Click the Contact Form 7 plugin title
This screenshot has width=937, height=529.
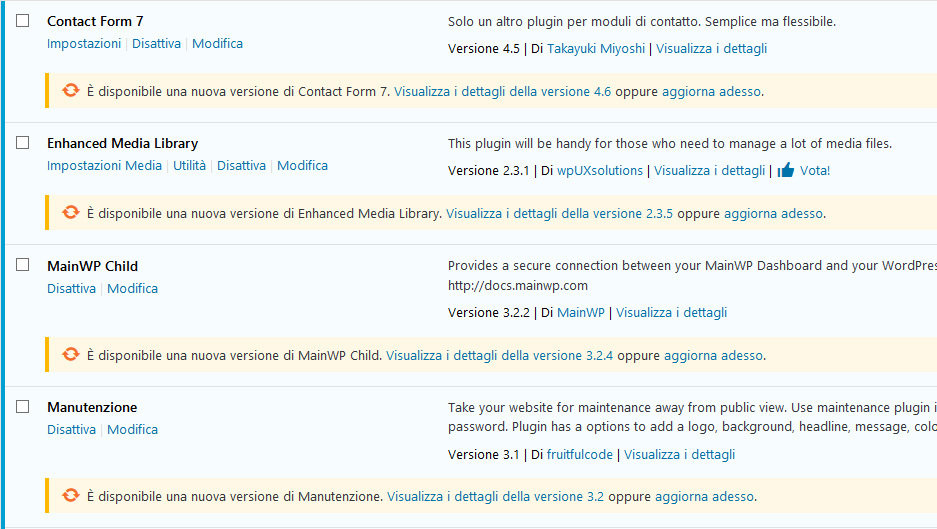click(96, 21)
